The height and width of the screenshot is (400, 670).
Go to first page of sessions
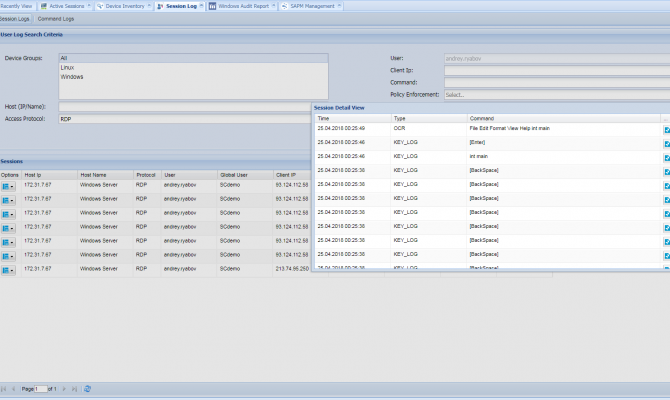[x=3, y=389]
